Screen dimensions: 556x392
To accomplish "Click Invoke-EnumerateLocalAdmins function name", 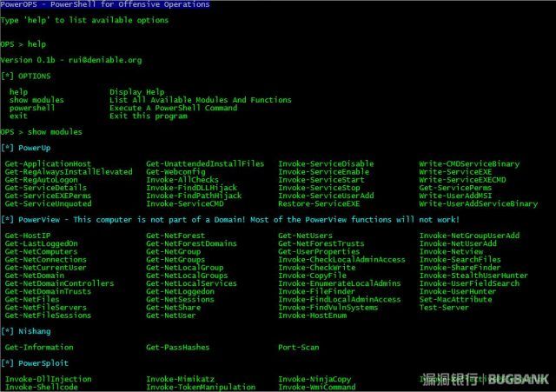I will [x=340, y=283].
